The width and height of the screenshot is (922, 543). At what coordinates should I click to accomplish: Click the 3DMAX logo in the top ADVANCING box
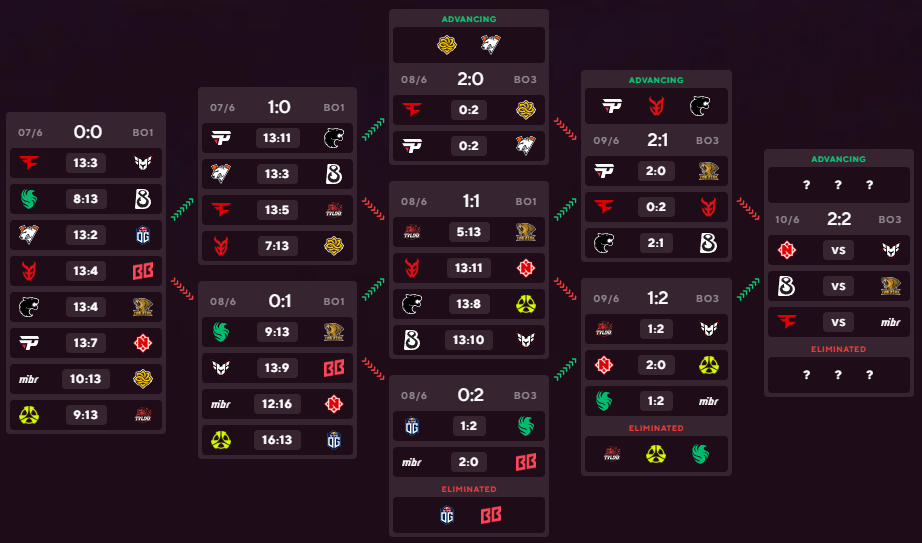pos(447,45)
